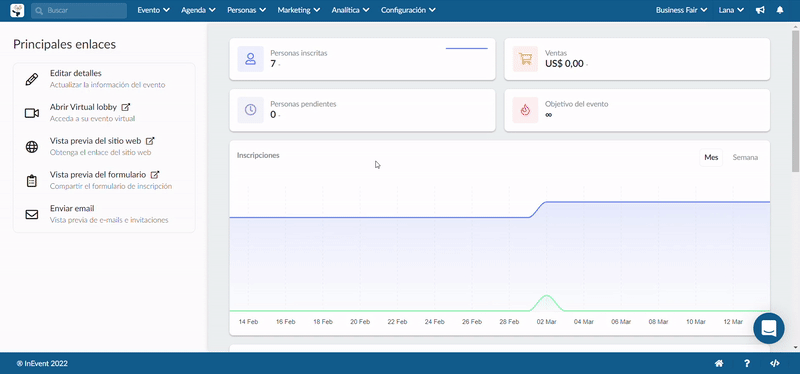Click the Virtual lobby camera icon
Image resolution: width=800 pixels, height=374 pixels.
point(32,113)
